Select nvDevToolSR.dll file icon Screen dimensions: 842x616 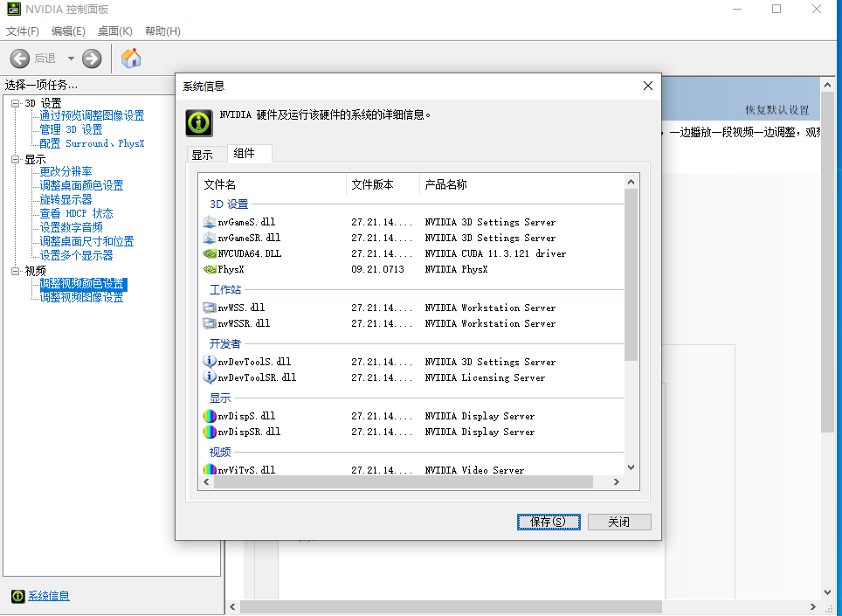coord(210,377)
